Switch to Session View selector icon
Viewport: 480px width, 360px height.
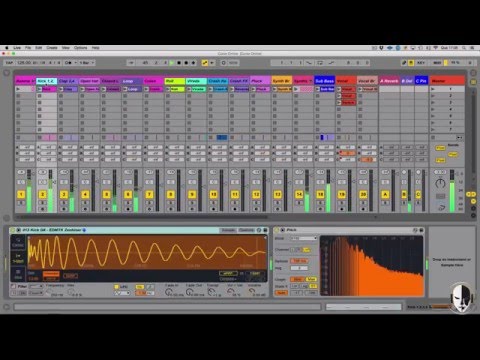coord(473,81)
